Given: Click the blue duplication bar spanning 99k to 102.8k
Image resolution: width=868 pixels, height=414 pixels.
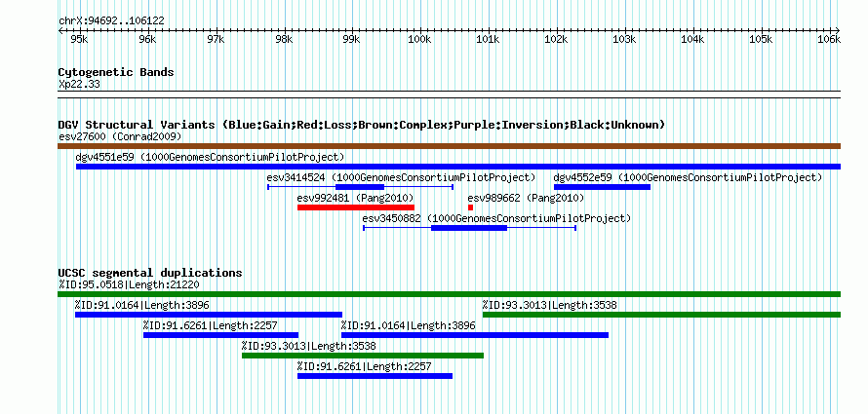Looking at the screenshot, I should [475, 335].
